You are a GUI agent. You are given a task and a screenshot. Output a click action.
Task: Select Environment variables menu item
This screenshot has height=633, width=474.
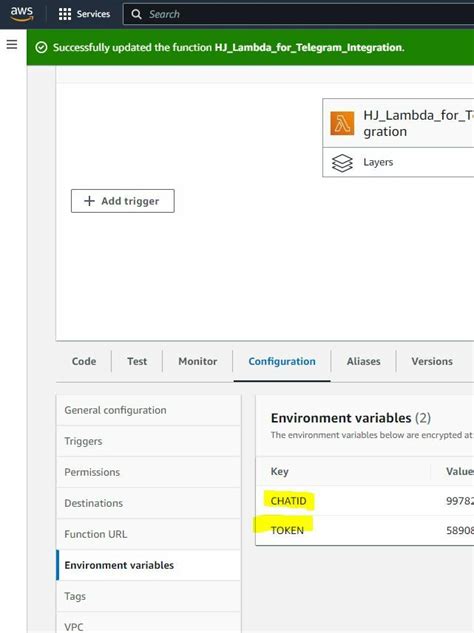[149, 565]
